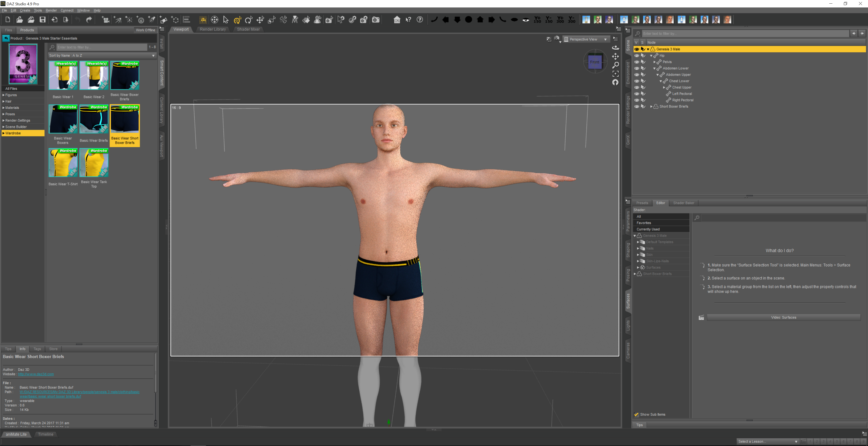The width and height of the screenshot is (868, 446).
Task: Toggle visibility eye for Genesis 3 Male
Action: click(637, 49)
